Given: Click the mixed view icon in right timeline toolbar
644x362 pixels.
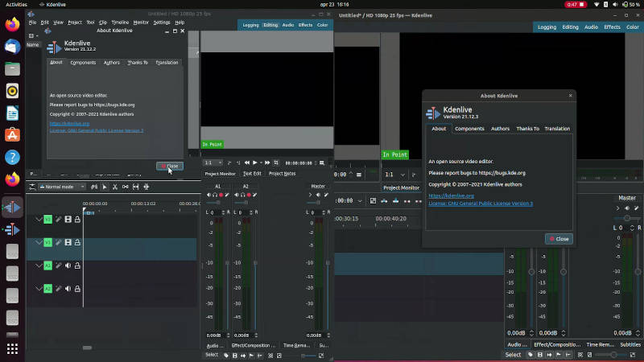Looking at the screenshot, I should [x=373, y=200].
